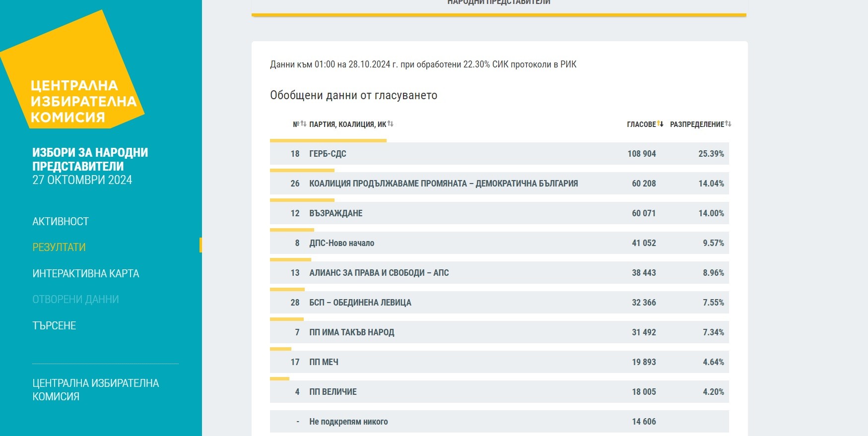Click the vote count 60 208
The image size is (868, 436).
coord(644,184)
